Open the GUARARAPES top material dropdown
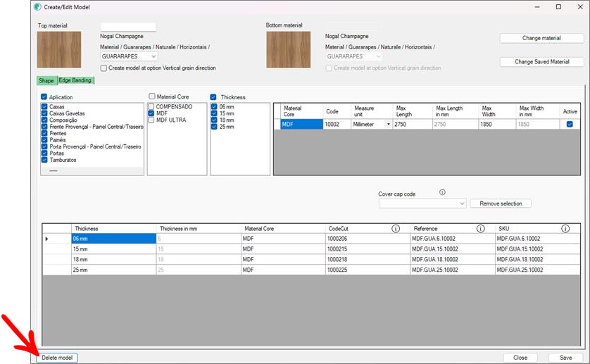This screenshot has width=590, height=364. pyautogui.click(x=129, y=56)
